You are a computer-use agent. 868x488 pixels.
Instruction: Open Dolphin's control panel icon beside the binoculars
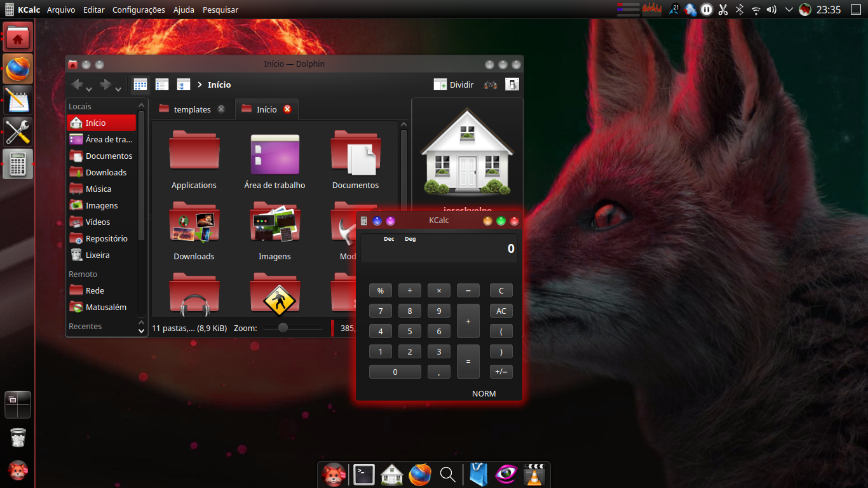click(x=512, y=85)
